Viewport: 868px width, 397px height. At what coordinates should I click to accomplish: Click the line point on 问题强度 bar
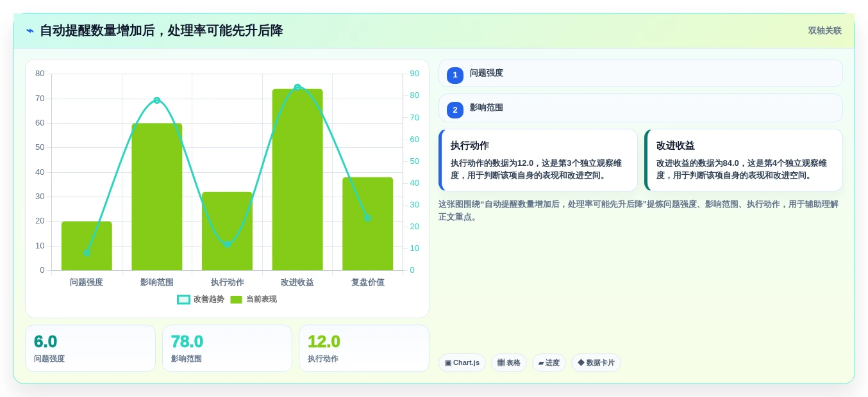pos(87,253)
